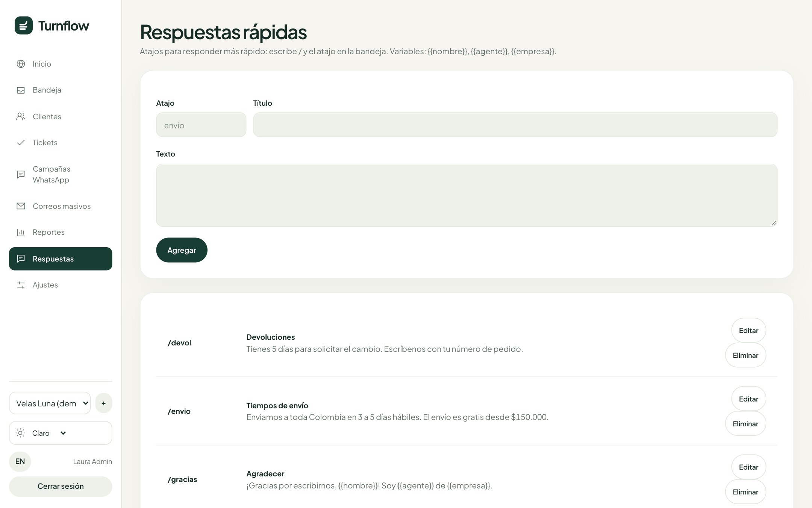Image resolution: width=812 pixels, height=508 pixels.
Task: Go to Bandeja in the sidebar
Action: [61, 90]
